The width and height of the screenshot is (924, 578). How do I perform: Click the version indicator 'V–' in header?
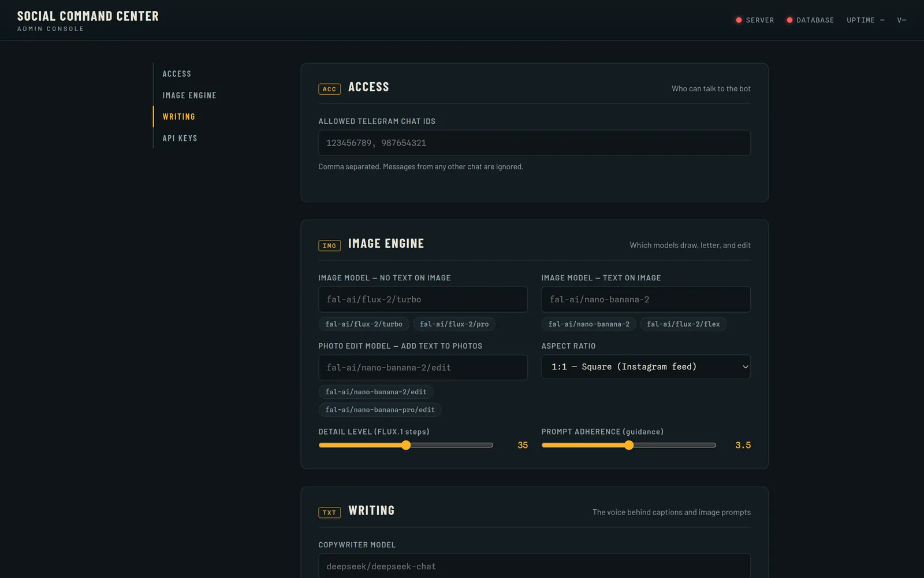coord(901,20)
